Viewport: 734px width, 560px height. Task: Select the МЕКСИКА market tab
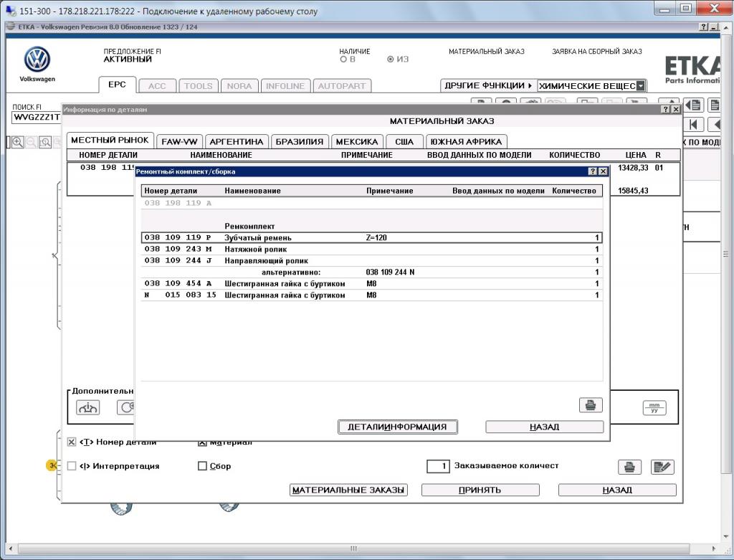[357, 141]
